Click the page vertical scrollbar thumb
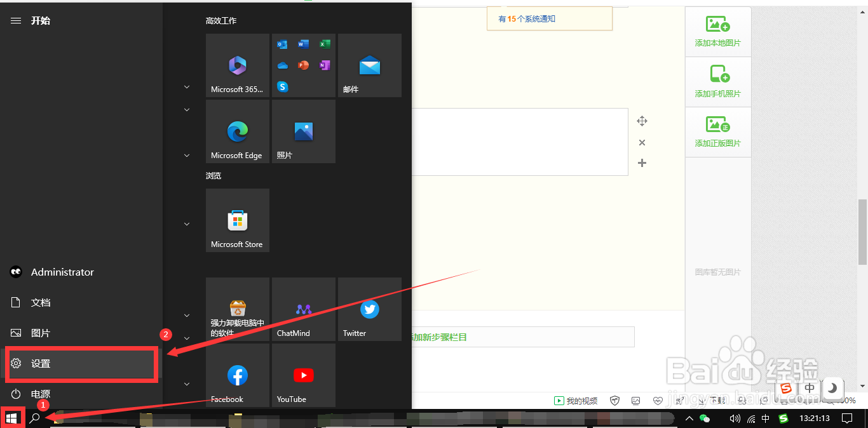The height and width of the screenshot is (428, 868). [862, 232]
